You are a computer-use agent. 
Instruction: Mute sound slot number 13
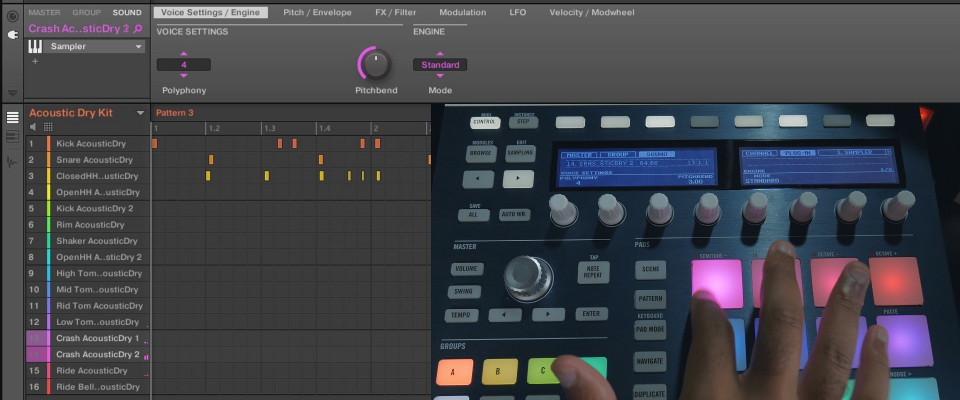[x=34, y=338]
